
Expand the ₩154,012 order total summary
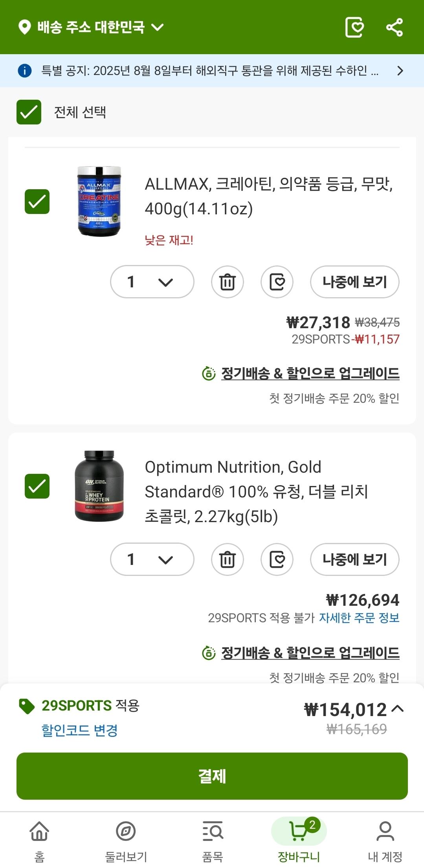[x=398, y=709]
